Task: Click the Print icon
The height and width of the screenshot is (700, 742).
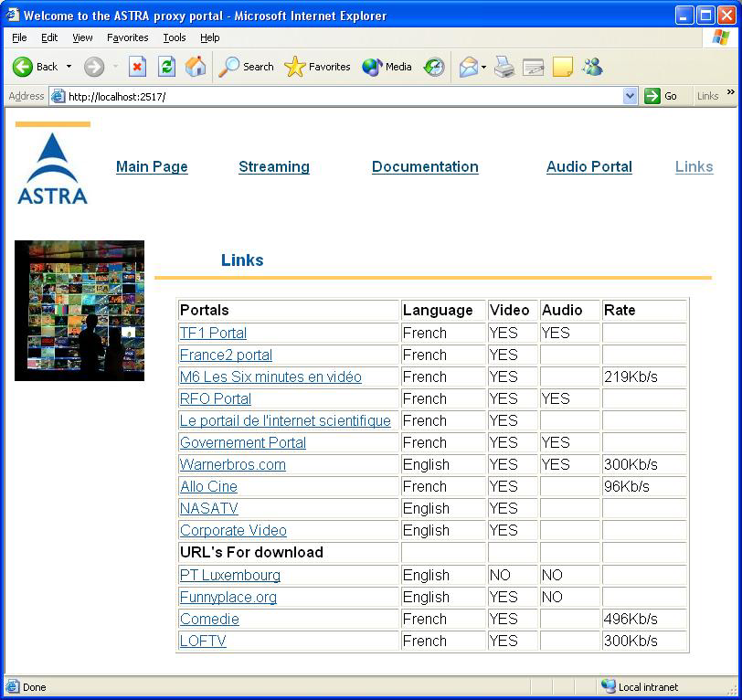Action: click(504, 67)
